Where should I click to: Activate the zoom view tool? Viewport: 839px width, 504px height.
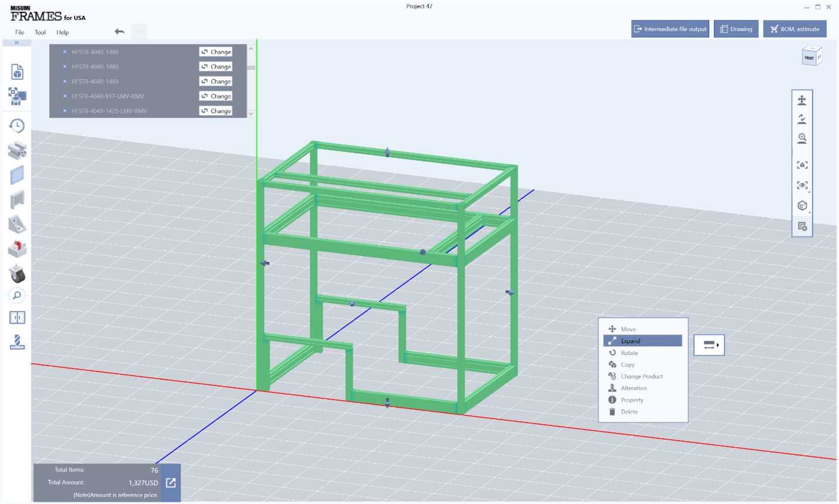click(x=802, y=138)
